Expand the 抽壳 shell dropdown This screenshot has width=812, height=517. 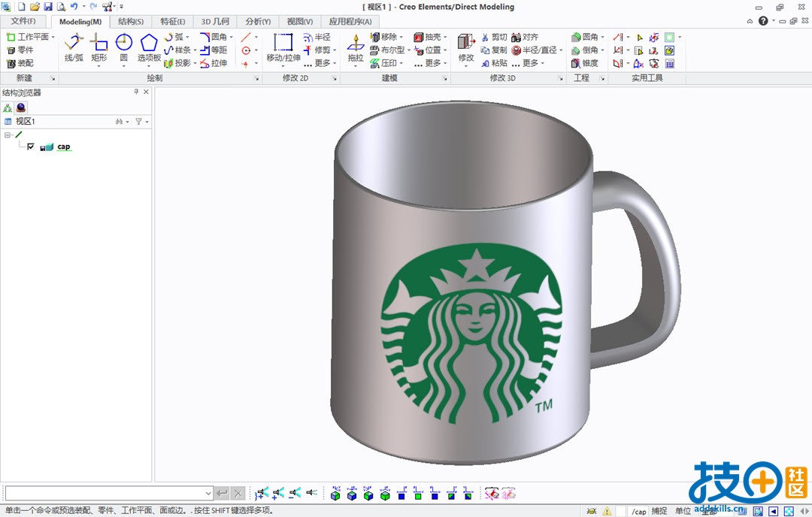(x=445, y=37)
